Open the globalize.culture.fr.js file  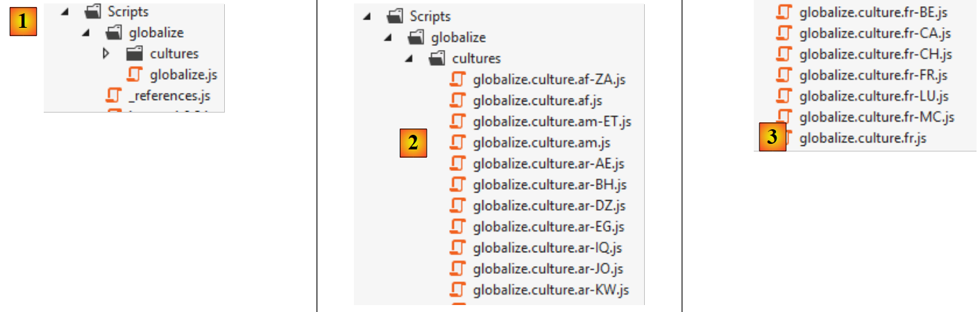[x=863, y=138]
